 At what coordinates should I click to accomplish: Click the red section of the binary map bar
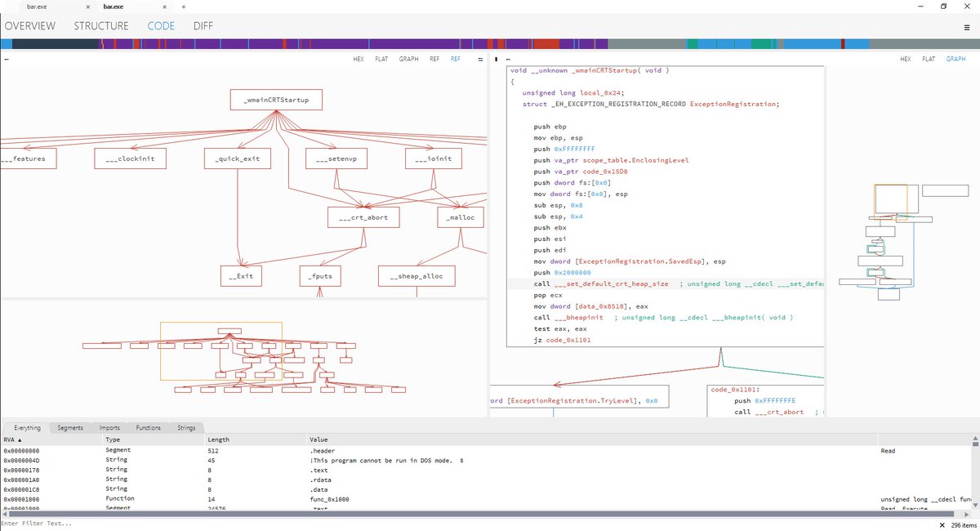tap(546, 44)
